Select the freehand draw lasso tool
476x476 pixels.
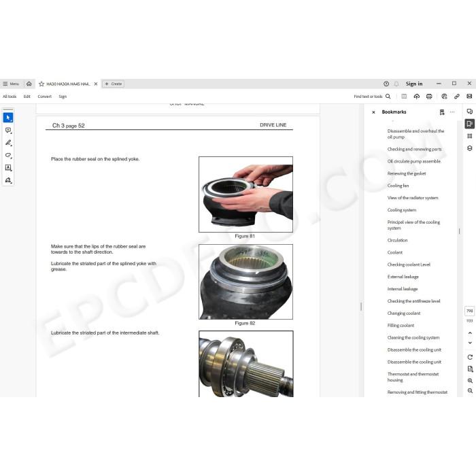8,155
